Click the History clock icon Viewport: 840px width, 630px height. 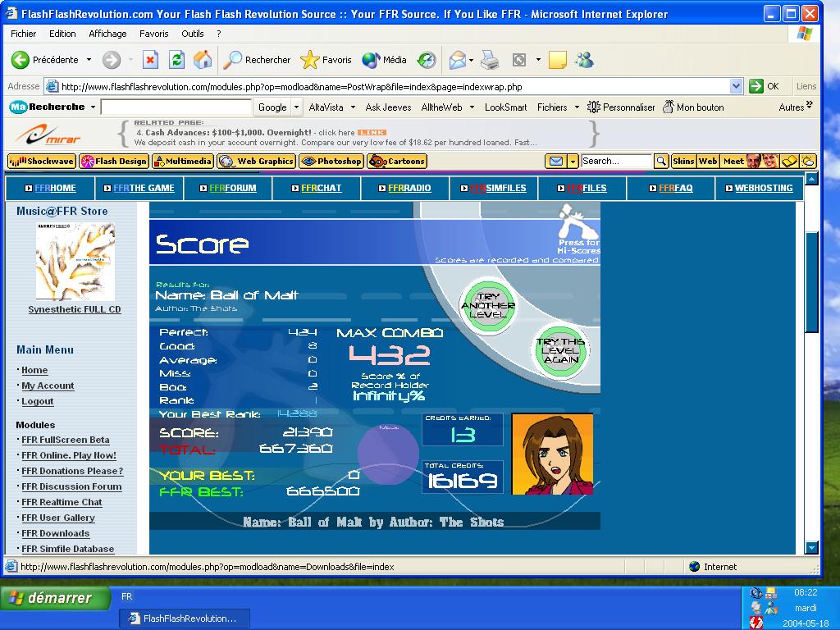(427, 60)
